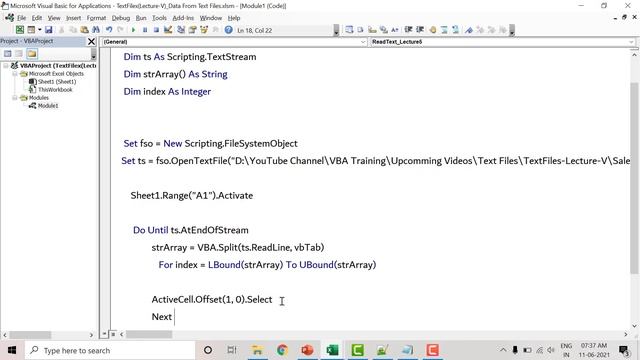Select ThisWorkbook in the project tree

[55, 89]
